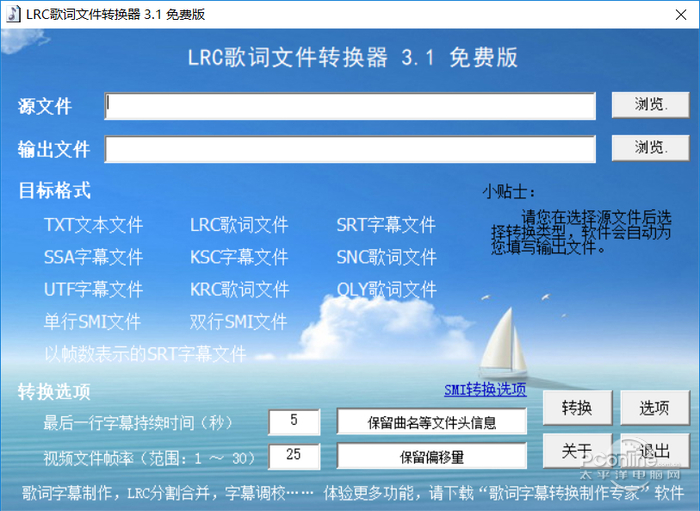Image resolution: width=700 pixels, height=511 pixels.
Task: Select SNC歌词文件 target format
Action: coord(386,257)
